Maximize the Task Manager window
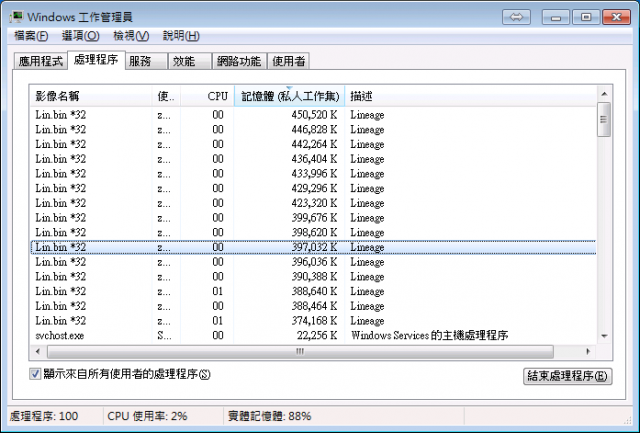The height and width of the screenshot is (433, 640). (x=586, y=17)
